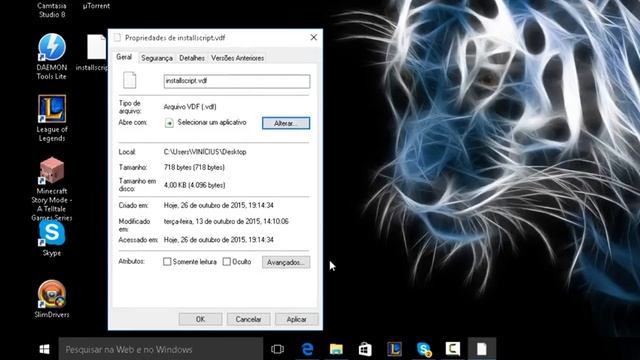Click the Acessado em date value
Viewport: 640px width, 360px height.
click(219, 240)
